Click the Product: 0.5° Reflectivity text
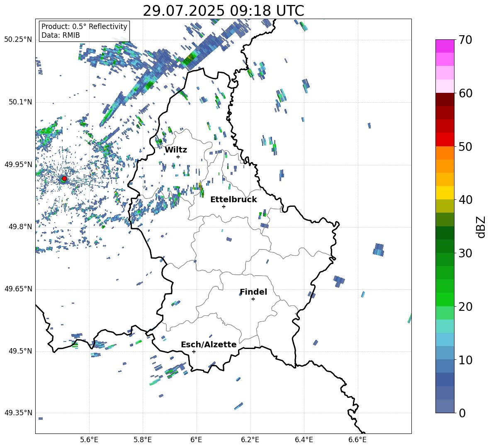This screenshot has height=448, width=491. tap(84, 26)
